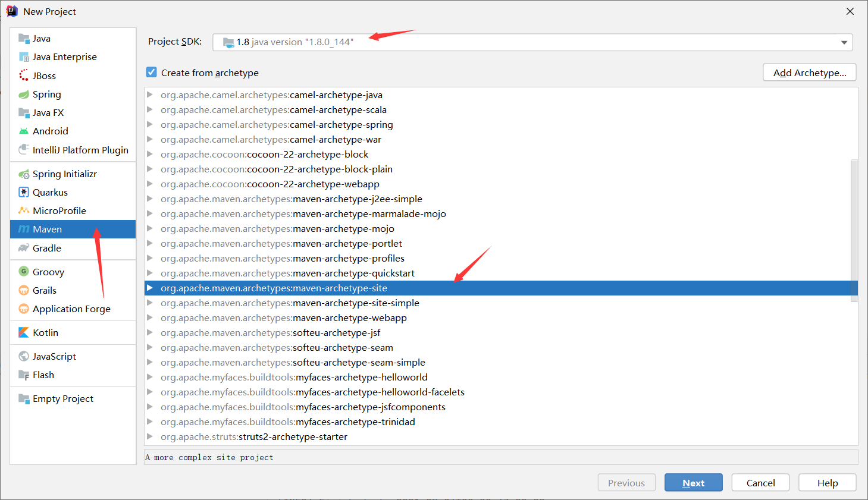Click the Java FX folder icon
Screen dimensions: 868x500
point(24,113)
